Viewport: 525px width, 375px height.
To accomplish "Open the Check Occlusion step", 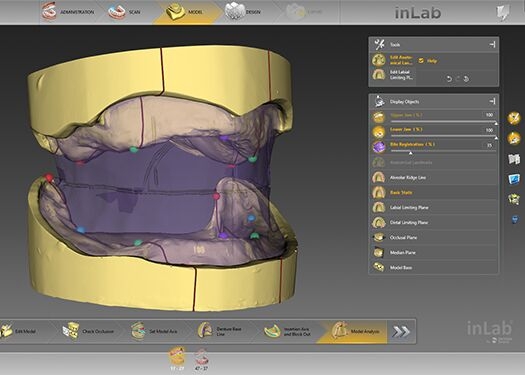I will 88,331.
